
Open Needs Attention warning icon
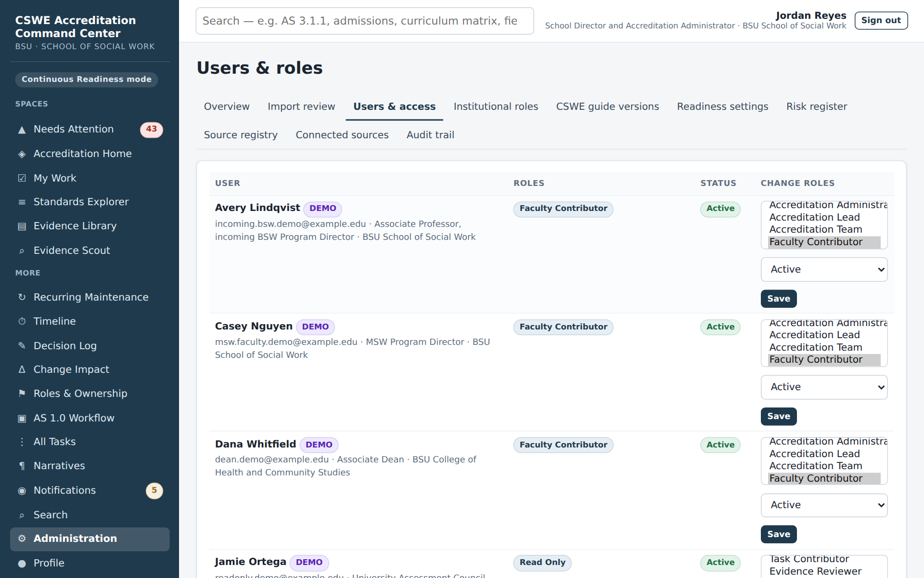22,130
